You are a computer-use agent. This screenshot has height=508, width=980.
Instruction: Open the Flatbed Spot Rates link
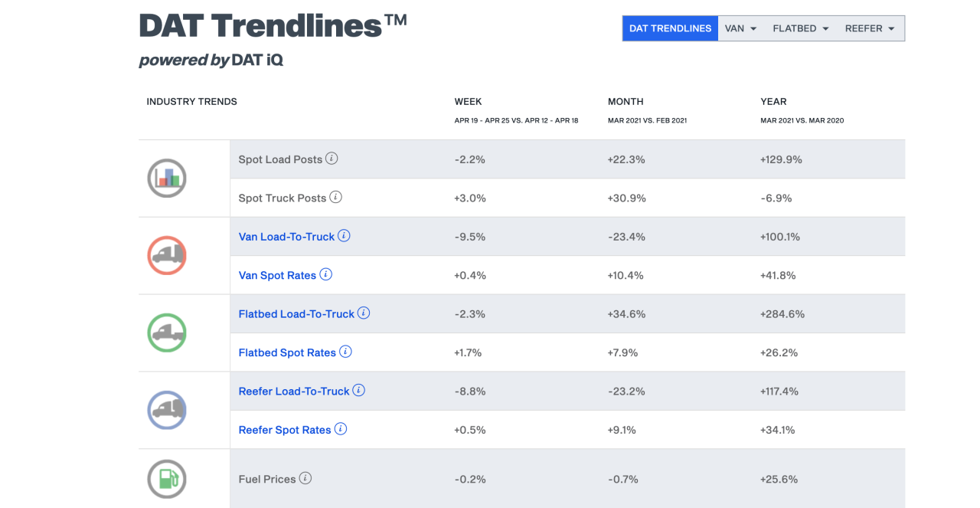287,352
